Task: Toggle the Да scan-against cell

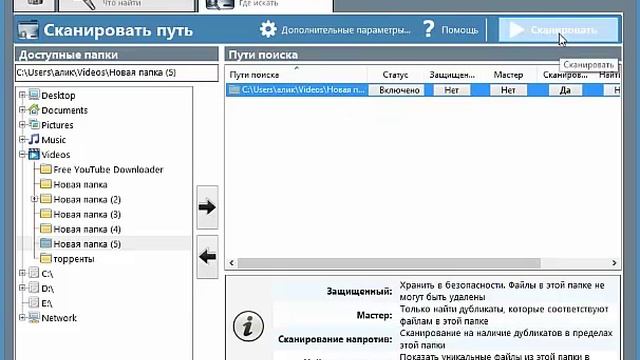Action: 565,90
